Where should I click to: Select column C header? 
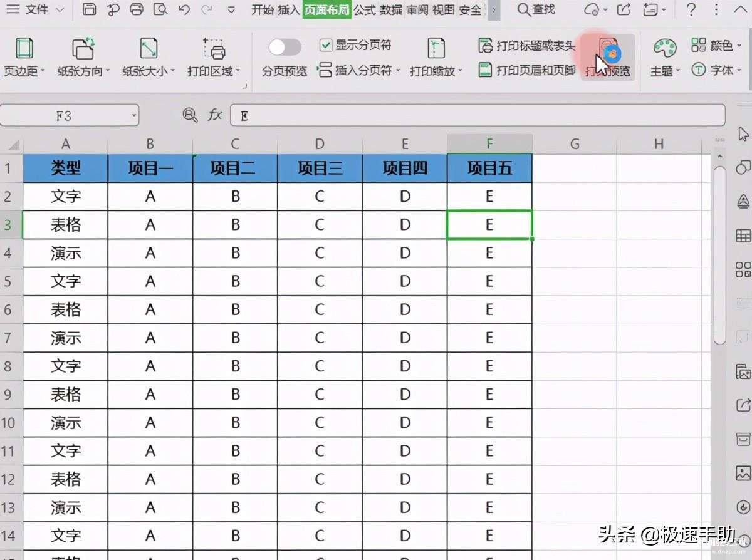click(x=235, y=144)
